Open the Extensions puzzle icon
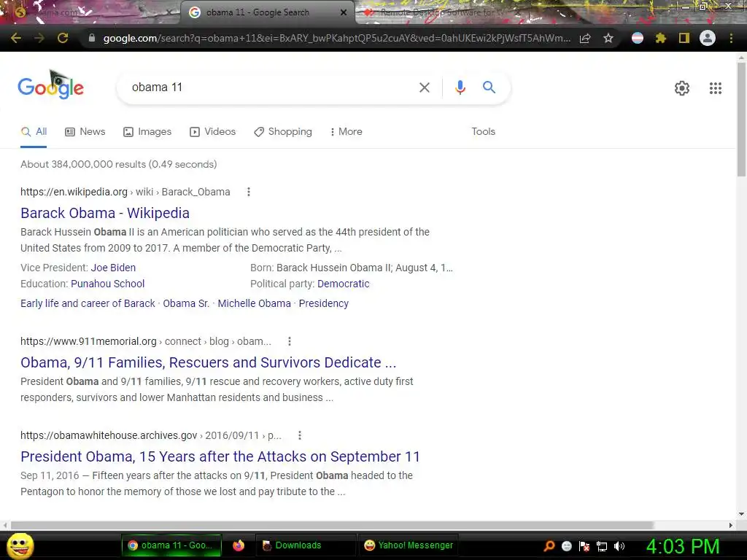 pos(661,38)
